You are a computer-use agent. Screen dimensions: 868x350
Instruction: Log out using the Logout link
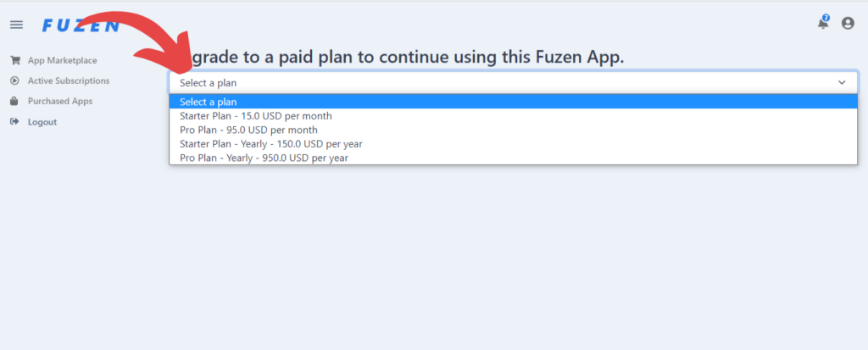tap(42, 122)
